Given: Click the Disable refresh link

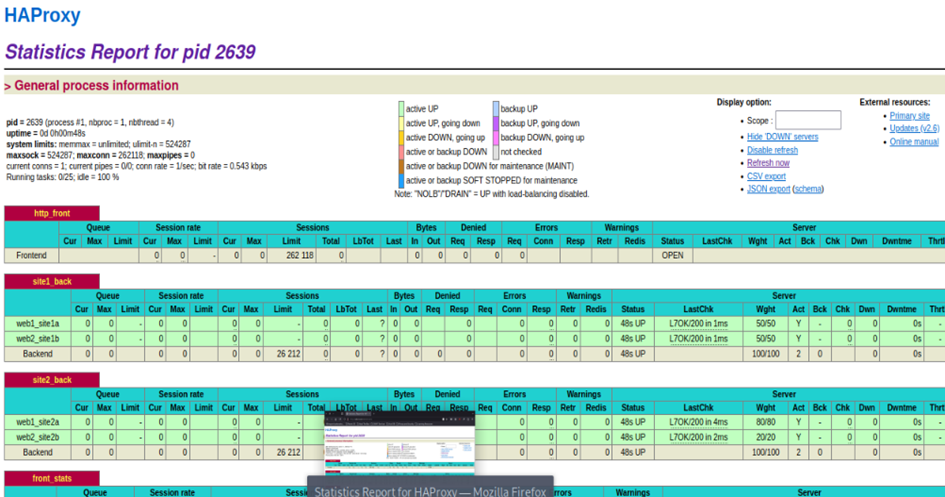Looking at the screenshot, I should click(x=772, y=150).
